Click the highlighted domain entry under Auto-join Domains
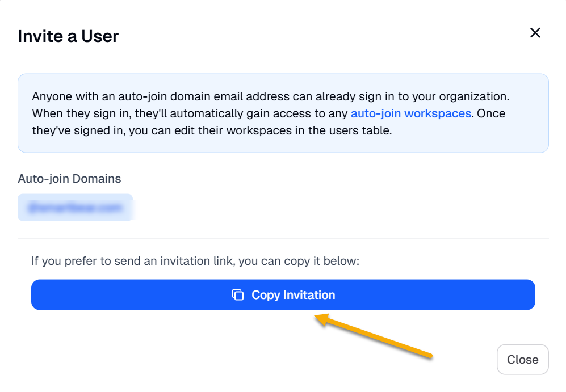This screenshot has height=392, width=566. pos(75,207)
